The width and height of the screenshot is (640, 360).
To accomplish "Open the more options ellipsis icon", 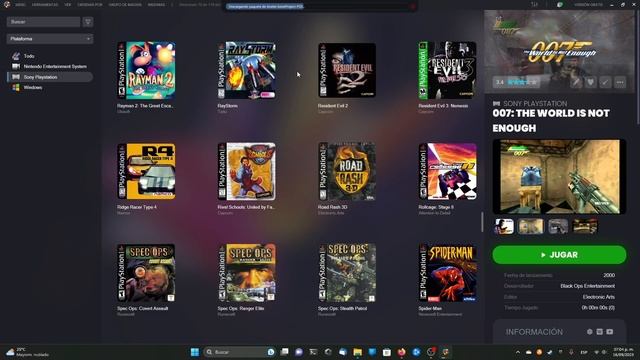I will [x=620, y=82].
